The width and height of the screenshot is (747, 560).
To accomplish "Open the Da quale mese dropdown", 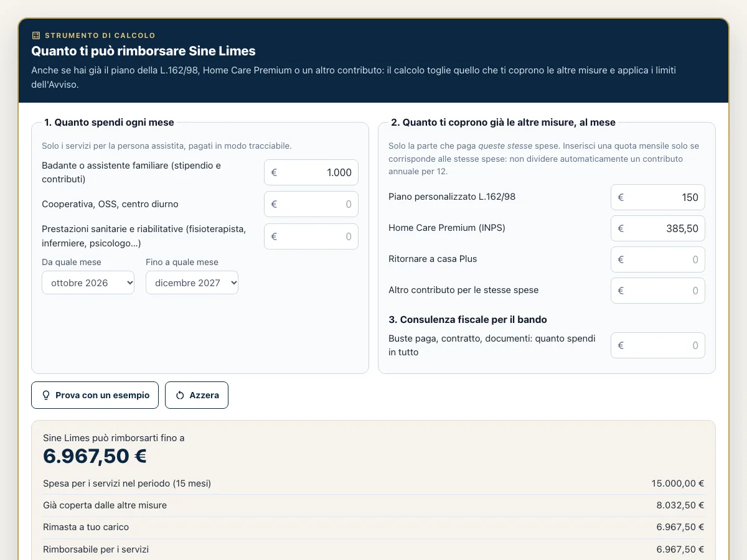I will pyautogui.click(x=88, y=282).
